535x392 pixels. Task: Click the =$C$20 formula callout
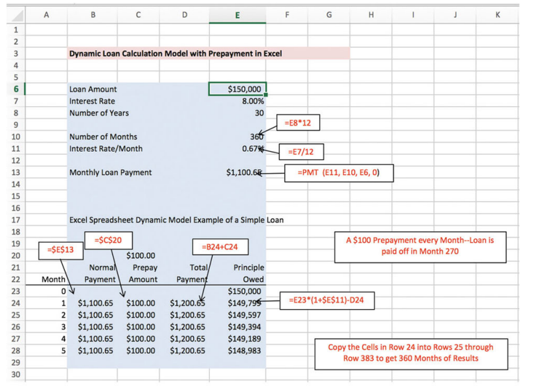point(107,240)
